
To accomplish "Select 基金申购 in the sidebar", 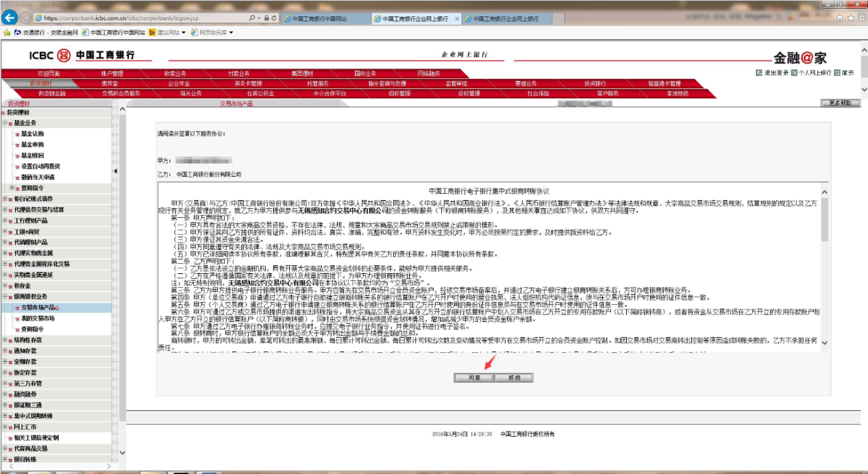I will point(32,145).
